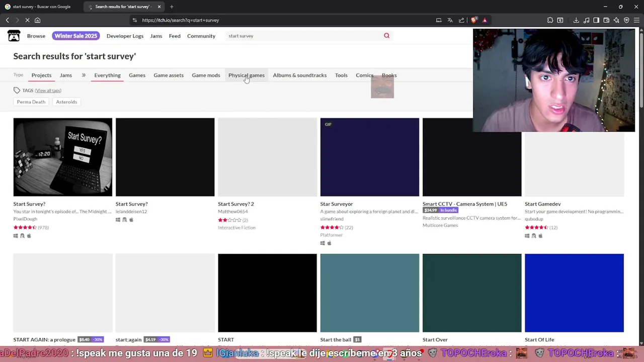This screenshot has height=362, width=644.
Task: Select the Perma Death tag
Action: pos(31,102)
